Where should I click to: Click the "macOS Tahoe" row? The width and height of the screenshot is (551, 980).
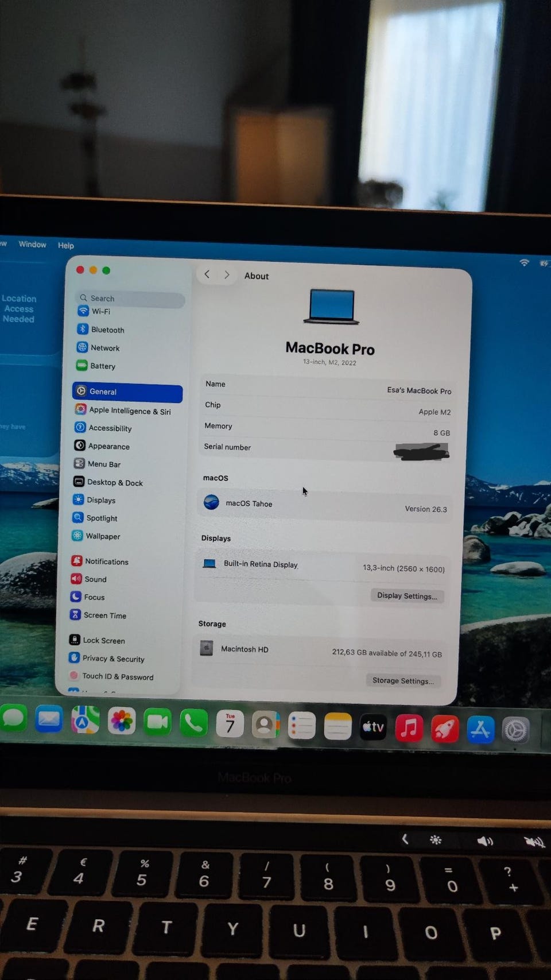(324, 505)
